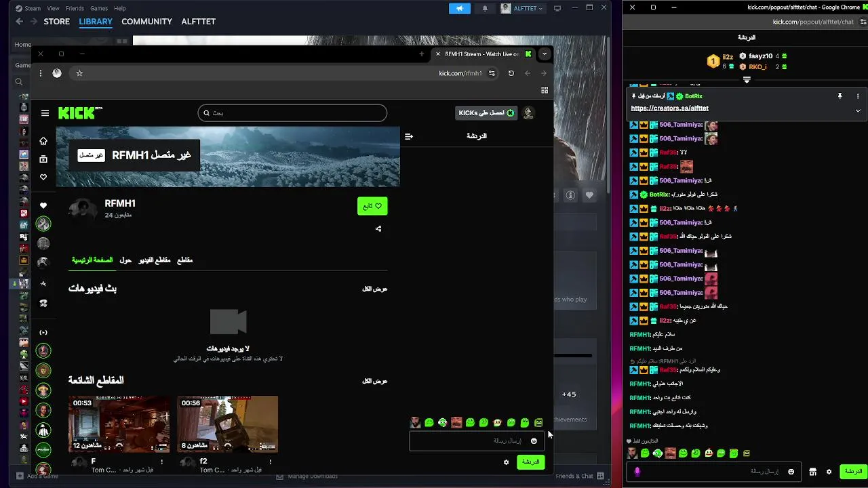Open clip F thumbnail 00:53
This screenshot has height=488, width=868.
click(119, 424)
